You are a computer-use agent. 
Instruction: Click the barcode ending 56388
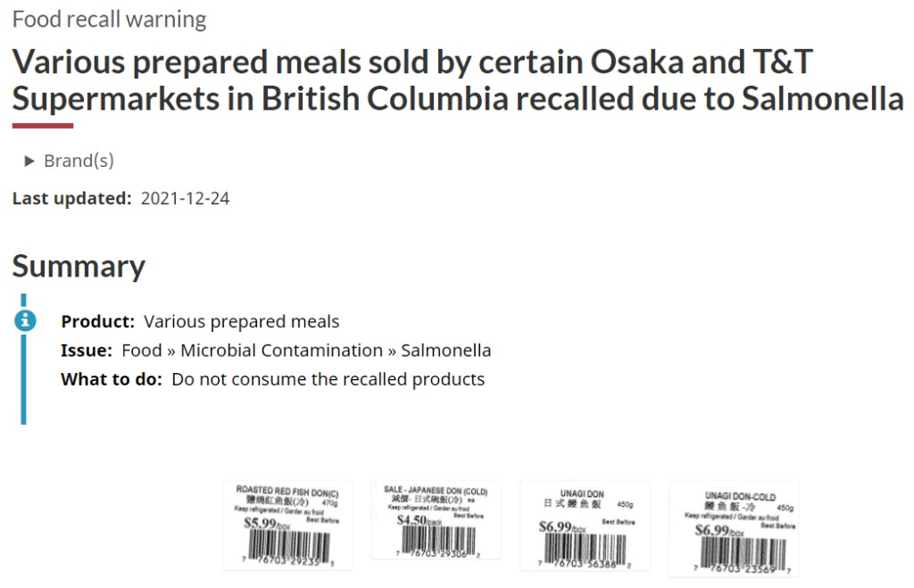(586, 549)
